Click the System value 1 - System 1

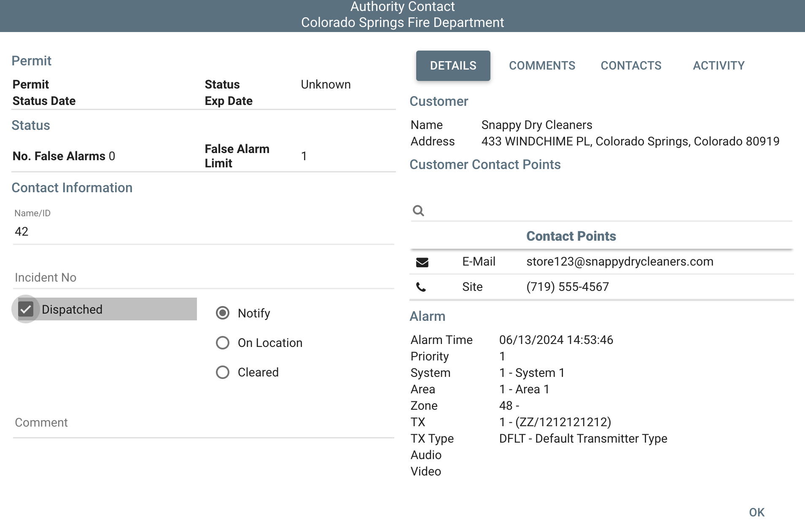tap(532, 373)
